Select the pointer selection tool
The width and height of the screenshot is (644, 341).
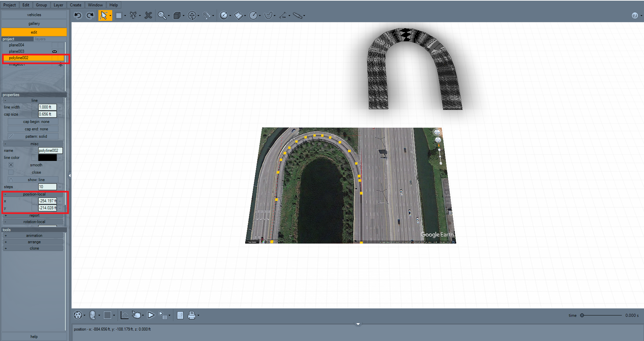(x=103, y=15)
